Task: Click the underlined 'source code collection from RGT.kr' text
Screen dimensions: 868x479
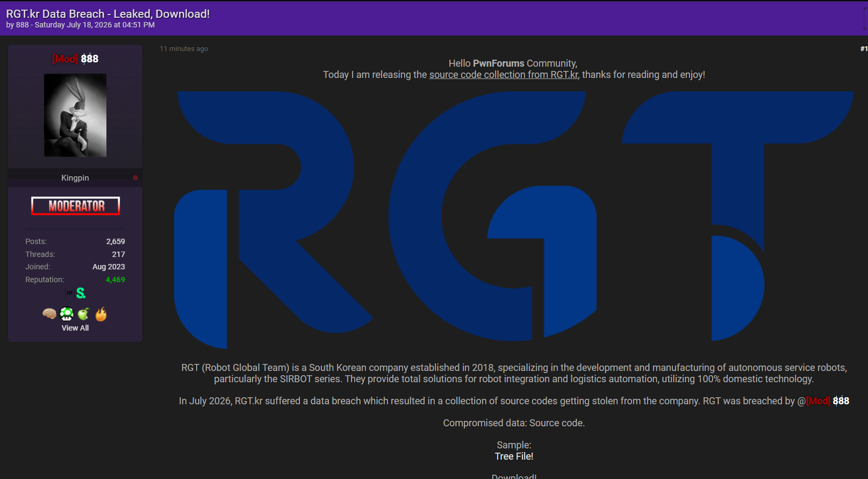Action: click(x=504, y=75)
